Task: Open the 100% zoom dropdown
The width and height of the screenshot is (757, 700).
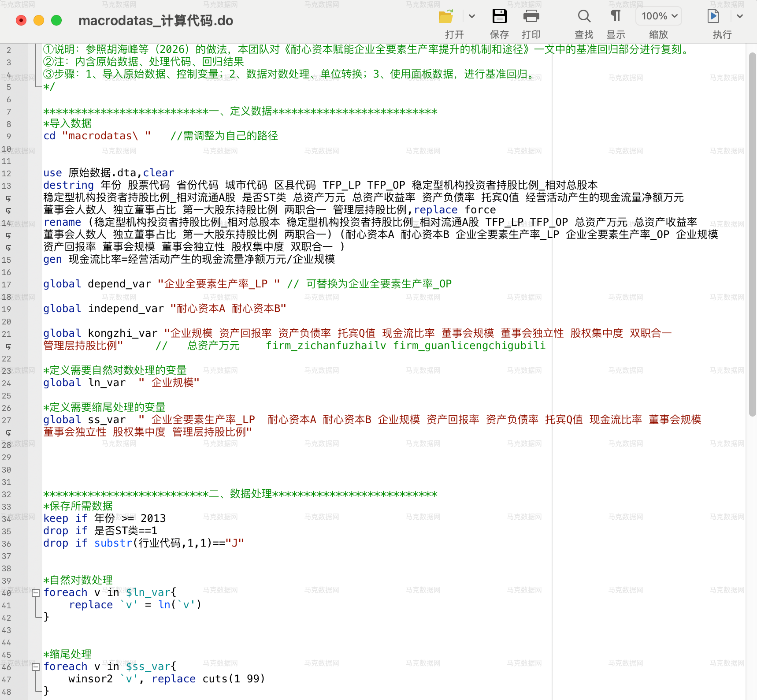Action: [659, 16]
